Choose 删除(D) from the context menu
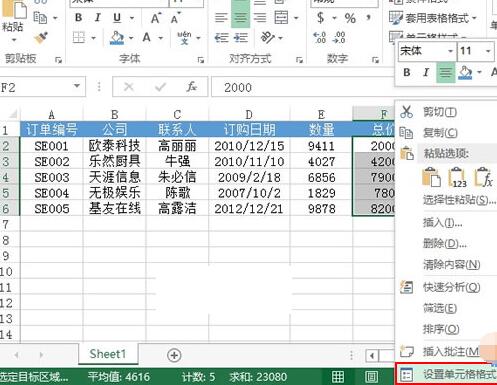Image resolution: width=497 pixels, height=385 pixels. [x=445, y=244]
